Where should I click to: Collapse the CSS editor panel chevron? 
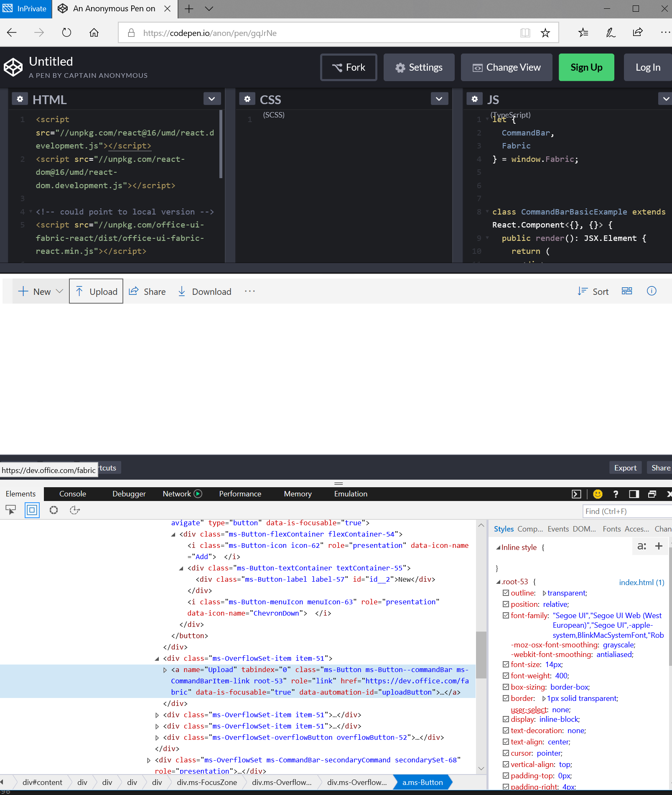tap(439, 99)
